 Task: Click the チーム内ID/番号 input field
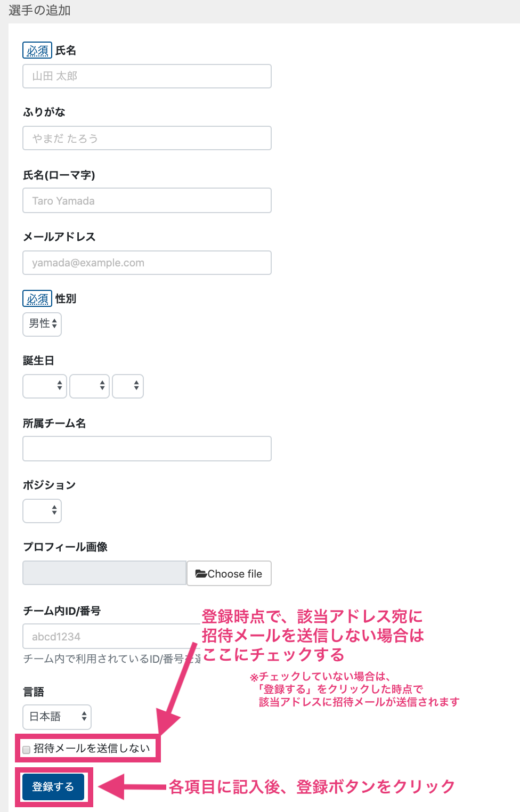click(x=111, y=636)
